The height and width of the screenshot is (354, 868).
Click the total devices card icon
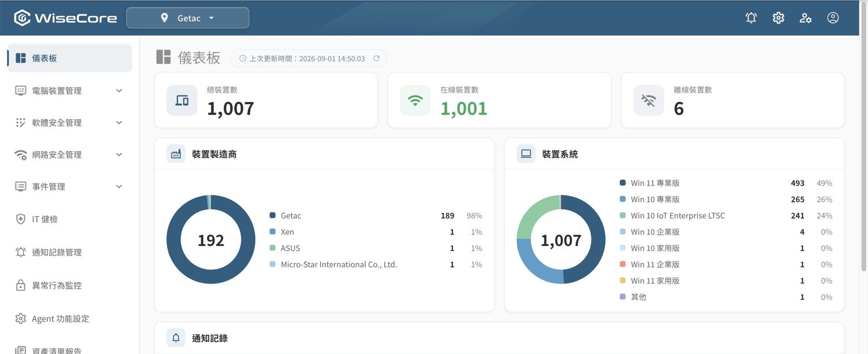click(x=182, y=101)
